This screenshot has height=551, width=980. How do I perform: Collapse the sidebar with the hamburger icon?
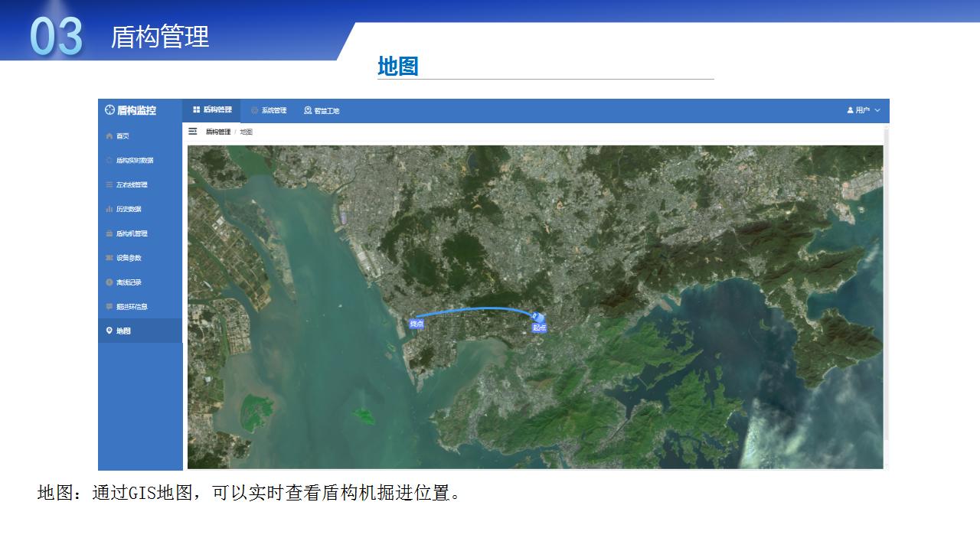coord(193,132)
